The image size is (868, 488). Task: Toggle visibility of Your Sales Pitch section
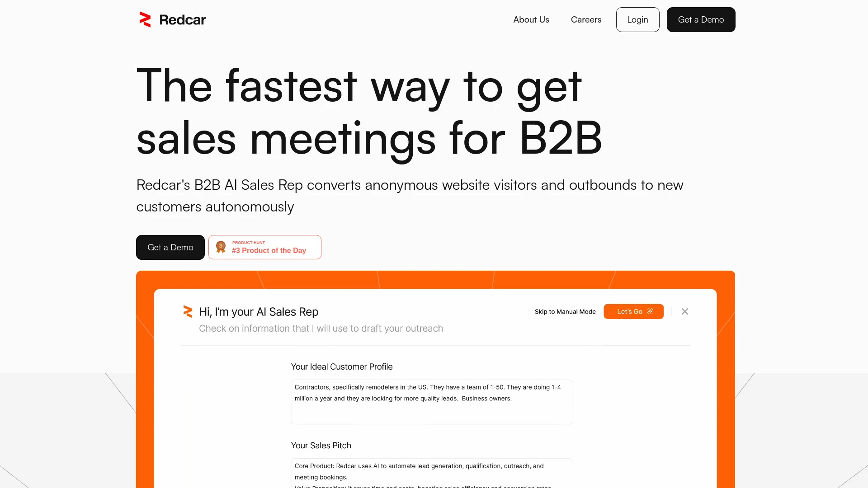tap(321, 445)
